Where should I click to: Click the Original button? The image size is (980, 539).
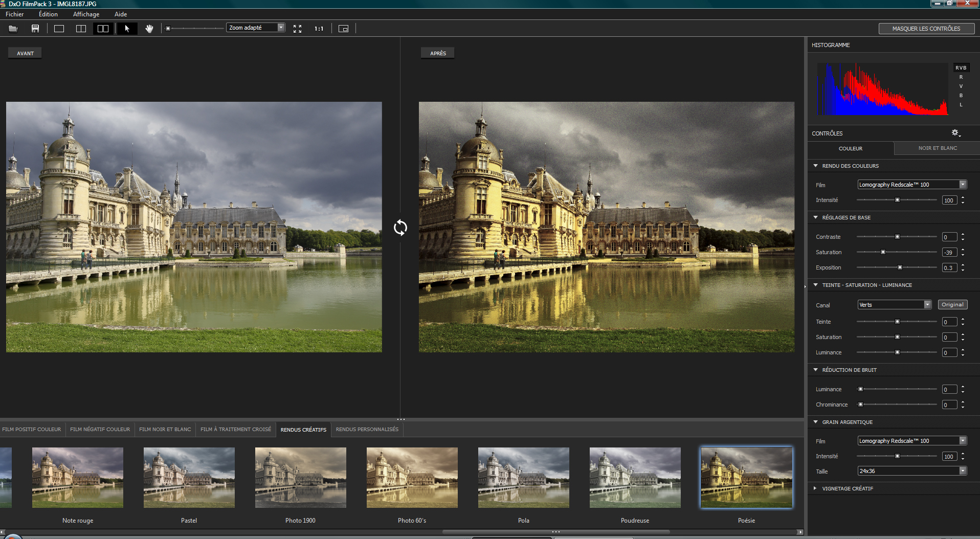pyautogui.click(x=952, y=305)
